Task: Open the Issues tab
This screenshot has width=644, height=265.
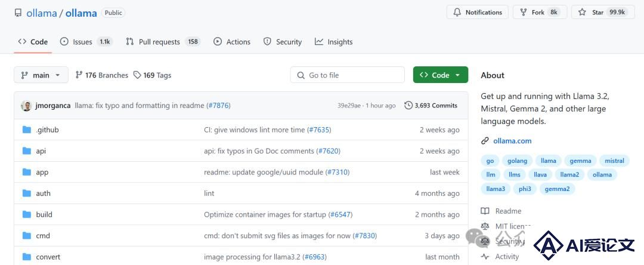Action: coord(86,42)
